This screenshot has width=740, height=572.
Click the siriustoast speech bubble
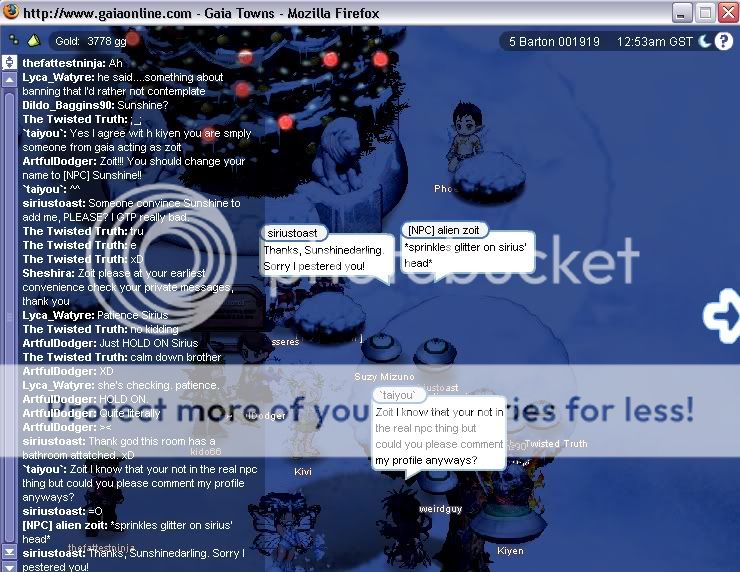point(327,253)
